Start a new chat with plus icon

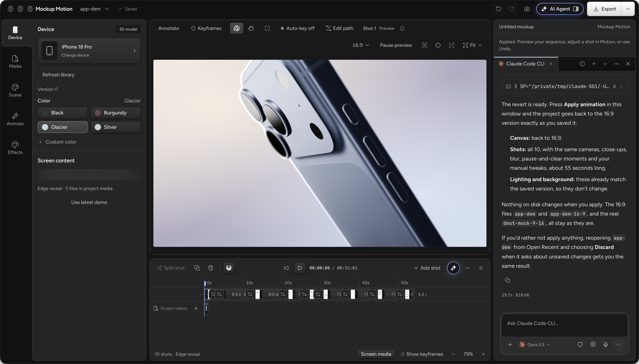pos(594,64)
